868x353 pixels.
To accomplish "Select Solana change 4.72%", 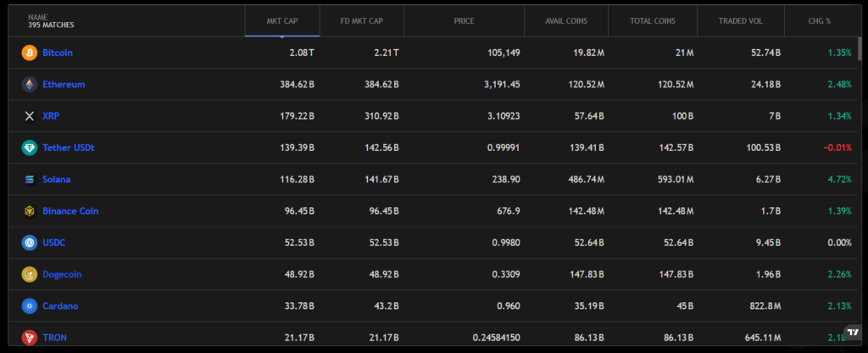I will pos(840,179).
